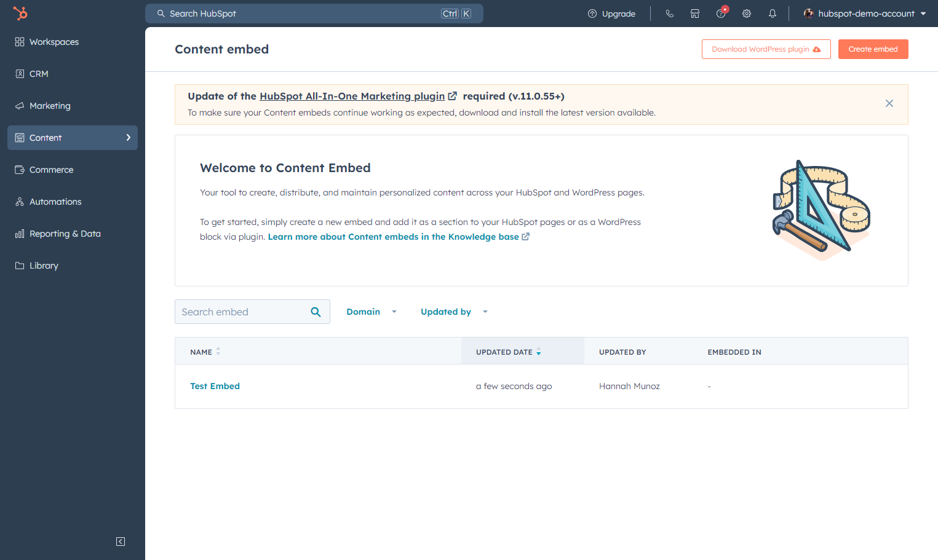Screen dimensions: 938x560
Task: Collapse the left sidebar menu
Action: 121,542
